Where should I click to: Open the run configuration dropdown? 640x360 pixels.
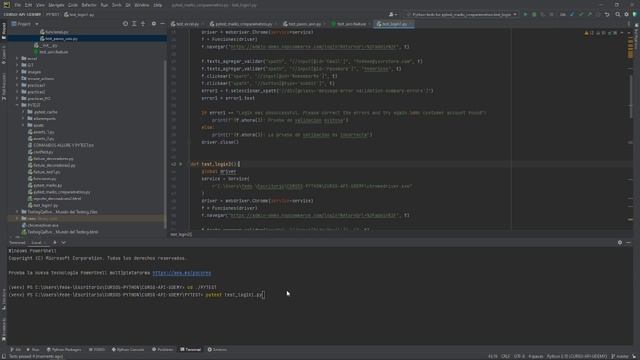(462, 14)
